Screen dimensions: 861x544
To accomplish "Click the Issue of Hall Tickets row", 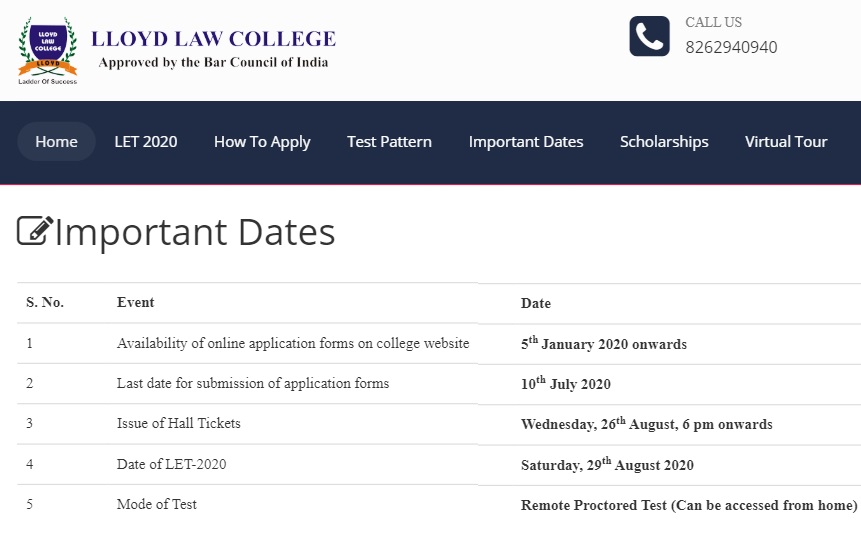I will pos(179,424).
